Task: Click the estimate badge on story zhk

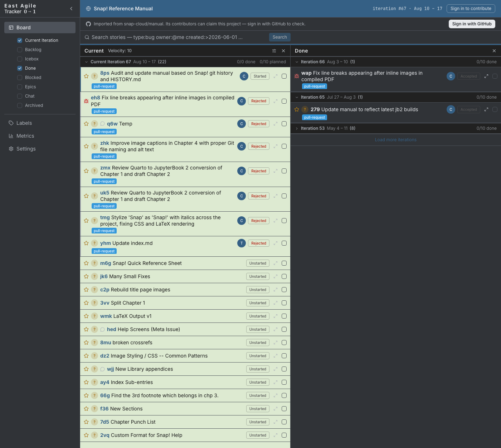Action: (x=94, y=146)
